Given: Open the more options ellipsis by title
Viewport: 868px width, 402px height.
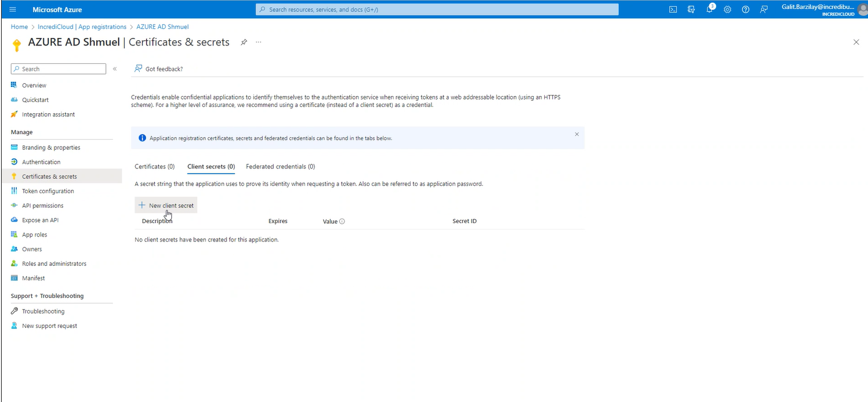Looking at the screenshot, I should (258, 43).
